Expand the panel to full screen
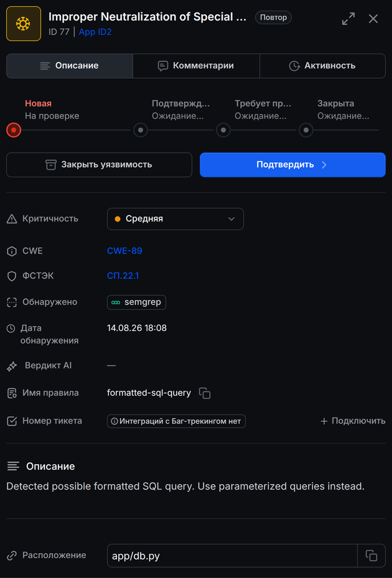Image resolution: width=392 pixels, height=578 pixels. pyautogui.click(x=348, y=19)
